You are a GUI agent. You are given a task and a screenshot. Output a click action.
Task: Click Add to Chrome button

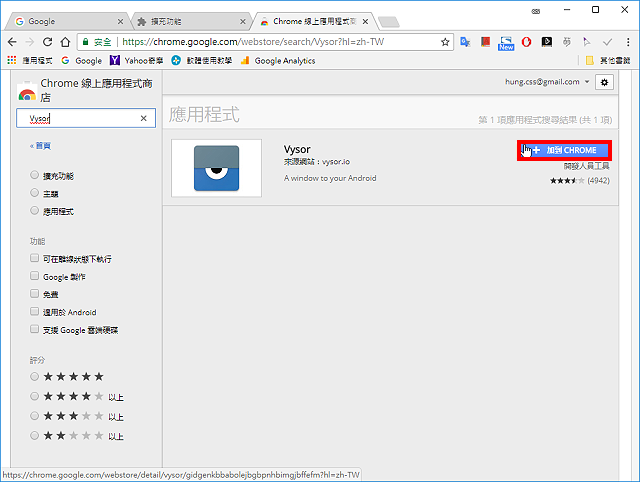[564, 150]
